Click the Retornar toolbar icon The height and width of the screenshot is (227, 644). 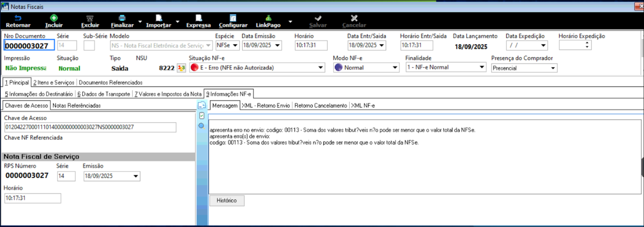tap(18, 18)
